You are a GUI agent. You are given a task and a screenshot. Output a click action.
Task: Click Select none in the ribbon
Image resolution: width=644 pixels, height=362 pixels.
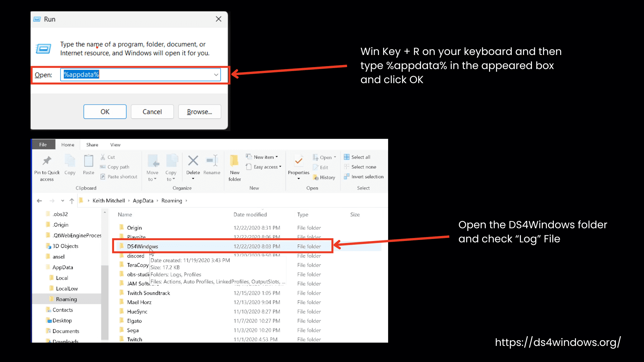point(360,167)
